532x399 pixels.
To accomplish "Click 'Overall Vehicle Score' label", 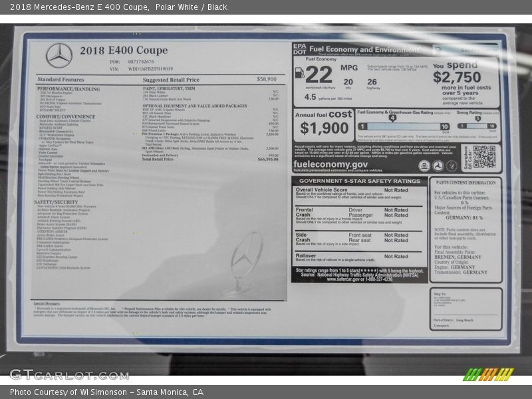I will pos(321,190).
